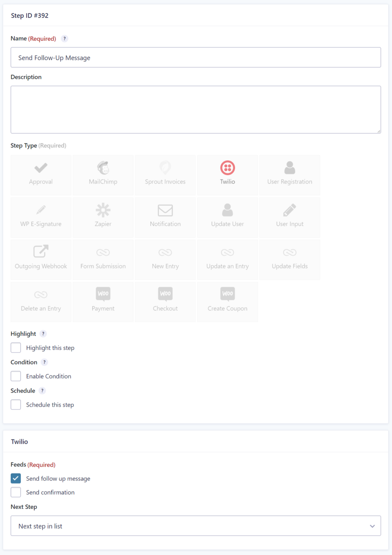
Task: Select the Twilio step type icon
Action: pyautogui.click(x=227, y=168)
